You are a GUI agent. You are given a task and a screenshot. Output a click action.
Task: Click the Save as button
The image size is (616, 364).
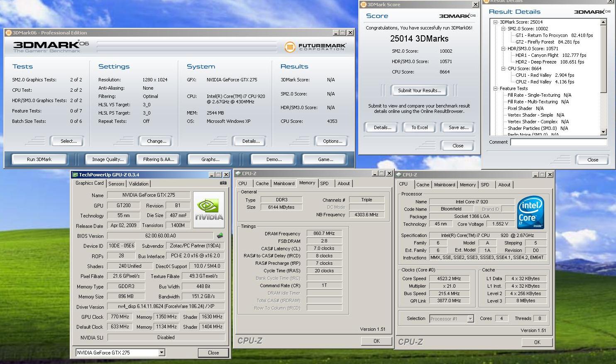click(x=458, y=127)
